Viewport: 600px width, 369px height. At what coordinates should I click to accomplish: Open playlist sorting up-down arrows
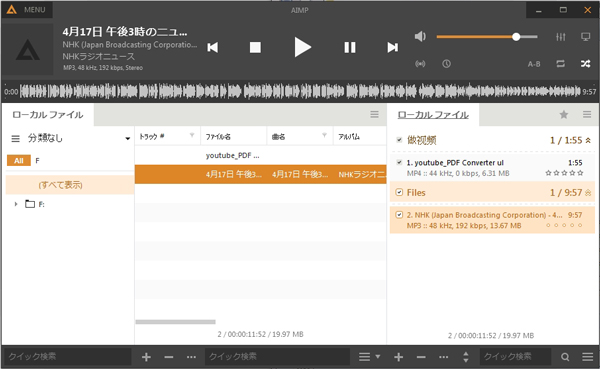coord(466,357)
